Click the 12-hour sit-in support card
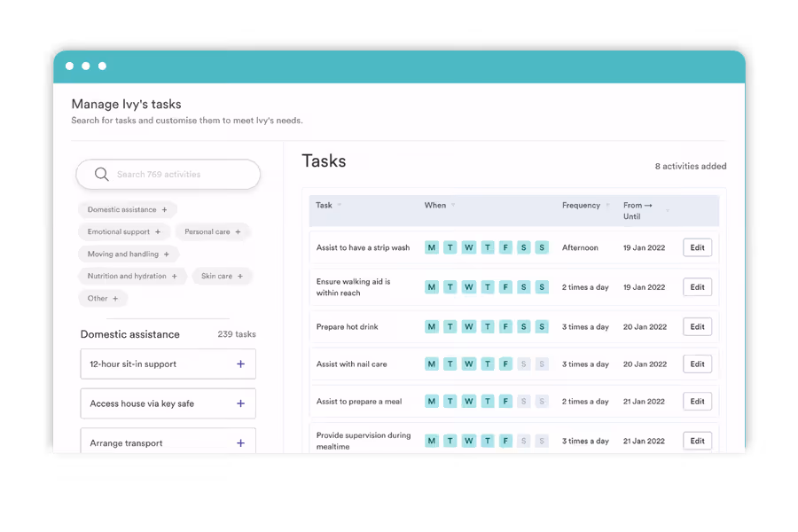 tap(168, 364)
